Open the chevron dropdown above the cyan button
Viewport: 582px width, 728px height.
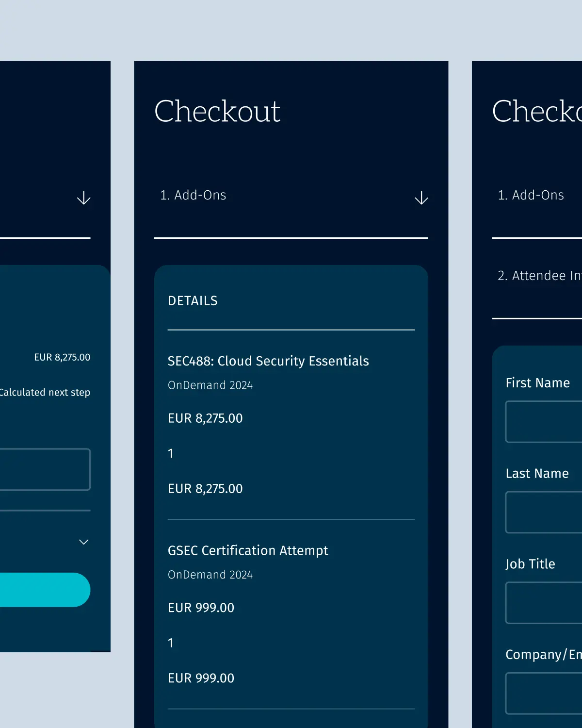(83, 542)
